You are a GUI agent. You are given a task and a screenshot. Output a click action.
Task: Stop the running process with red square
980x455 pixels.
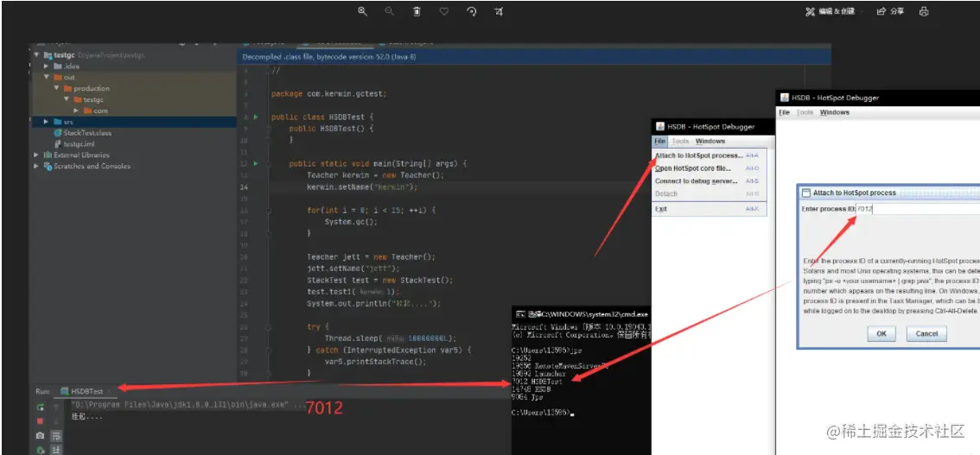click(40, 421)
